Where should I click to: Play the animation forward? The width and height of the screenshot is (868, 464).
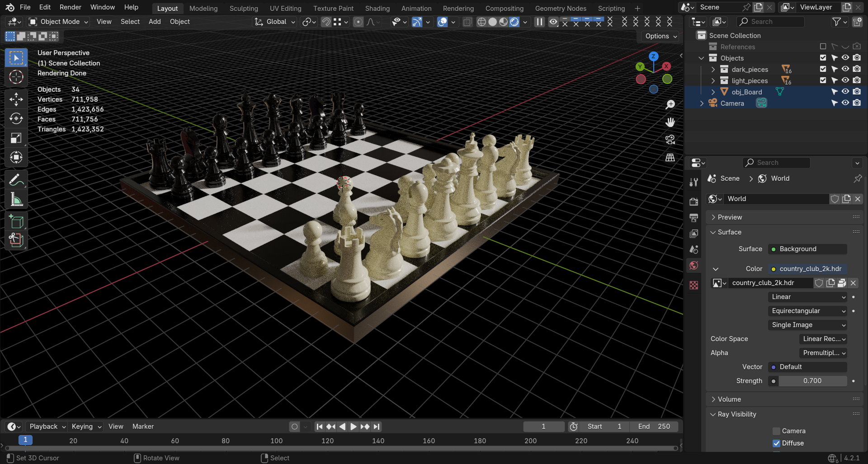pyautogui.click(x=354, y=427)
